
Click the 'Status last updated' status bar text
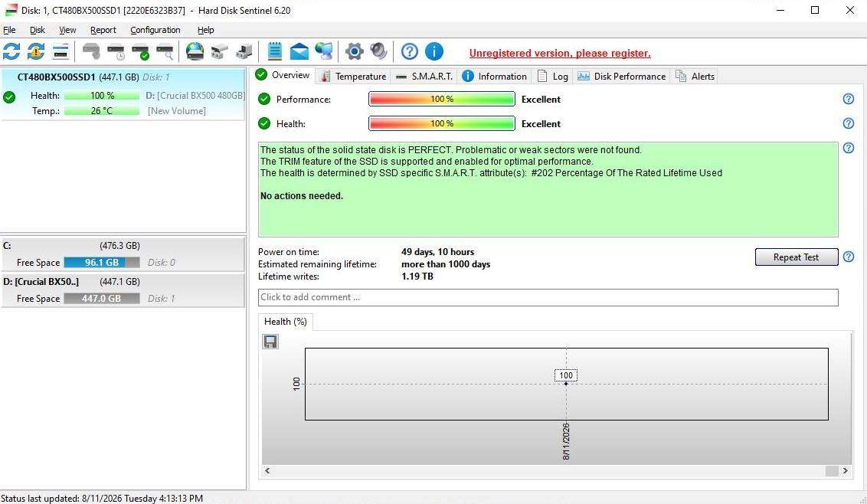click(x=102, y=499)
